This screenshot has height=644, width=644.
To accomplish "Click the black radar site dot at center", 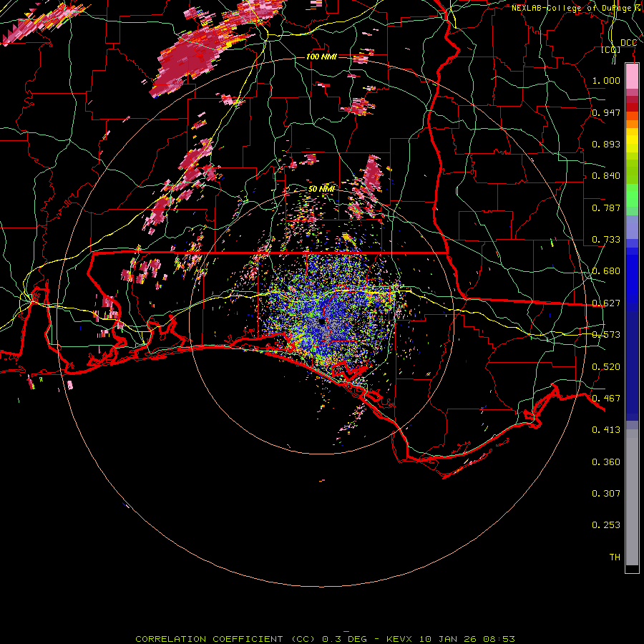I will 321,321.
